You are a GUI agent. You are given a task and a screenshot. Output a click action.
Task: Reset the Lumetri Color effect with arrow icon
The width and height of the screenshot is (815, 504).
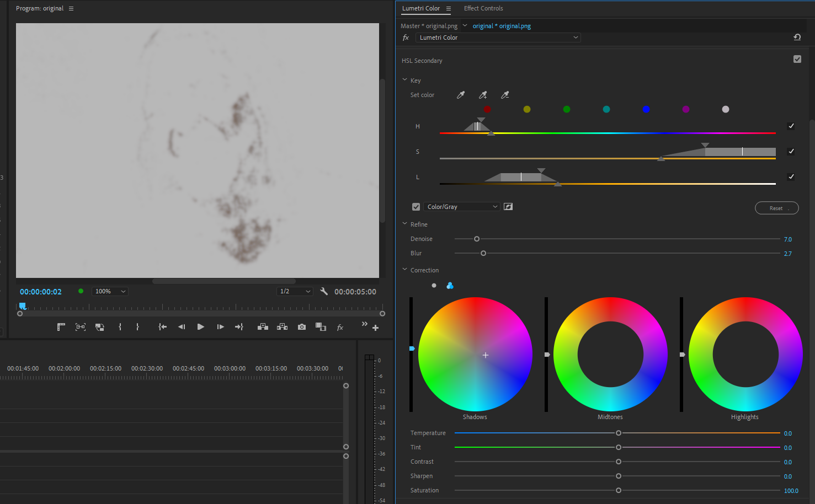pyautogui.click(x=797, y=37)
